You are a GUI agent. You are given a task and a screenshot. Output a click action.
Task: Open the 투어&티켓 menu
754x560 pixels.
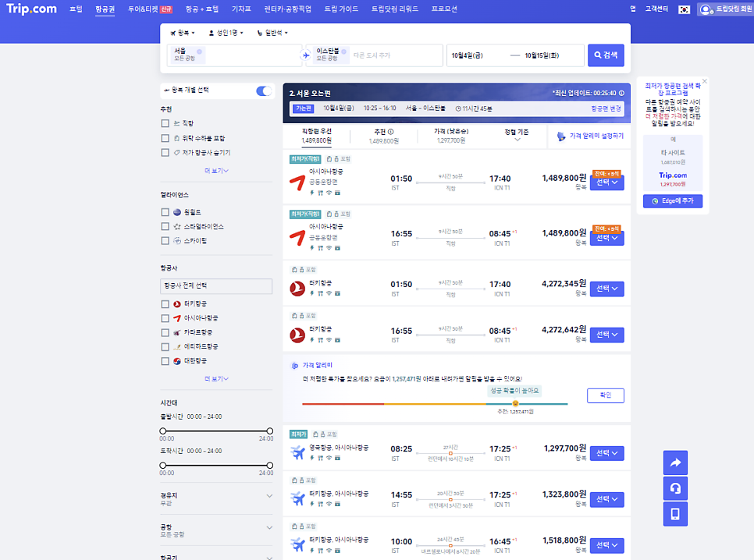click(150, 9)
